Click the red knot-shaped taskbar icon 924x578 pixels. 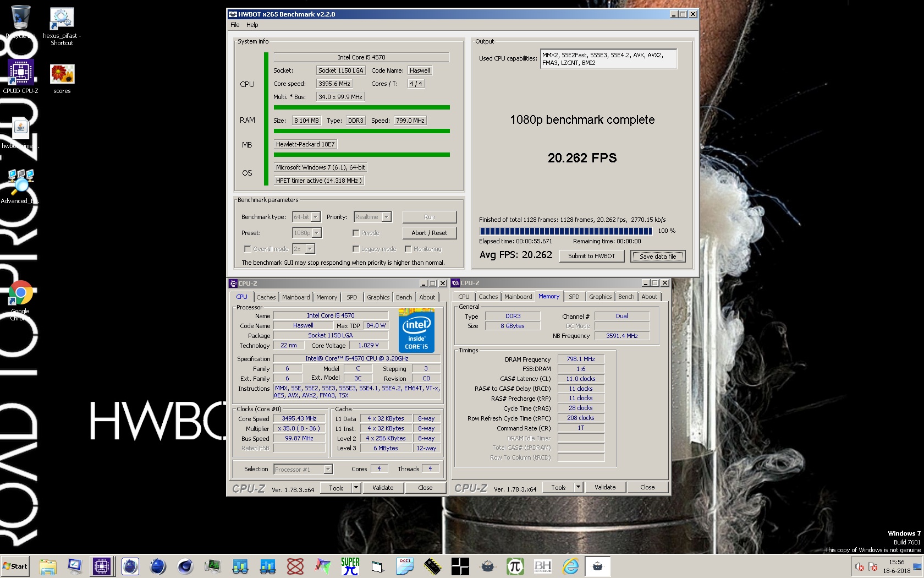[295, 566]
